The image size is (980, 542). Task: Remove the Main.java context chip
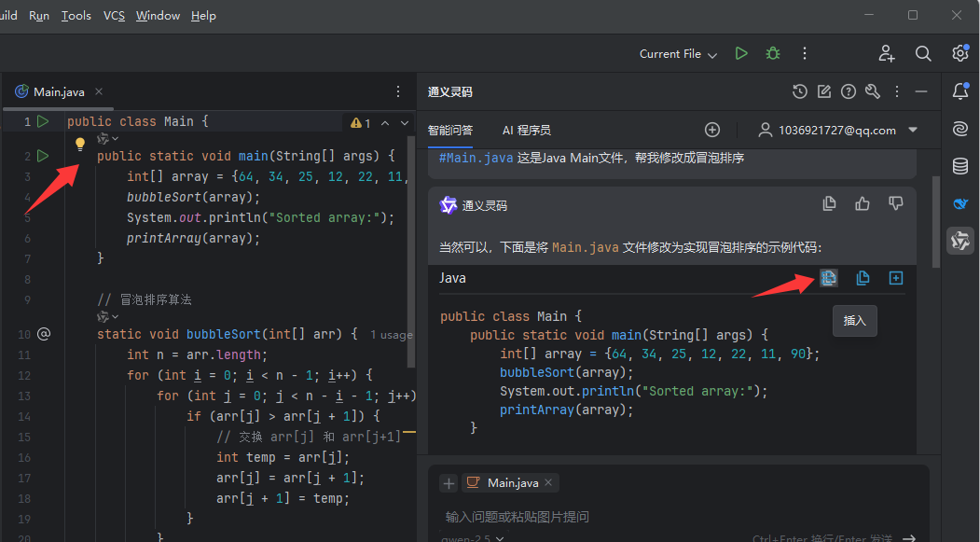click(x=548, y=482)
